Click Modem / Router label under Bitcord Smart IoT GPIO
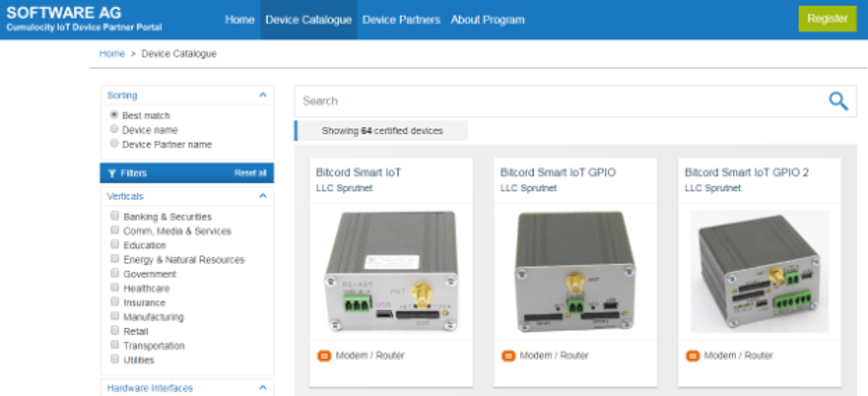This screenshot has width=868, height=396. pos(554,356)
